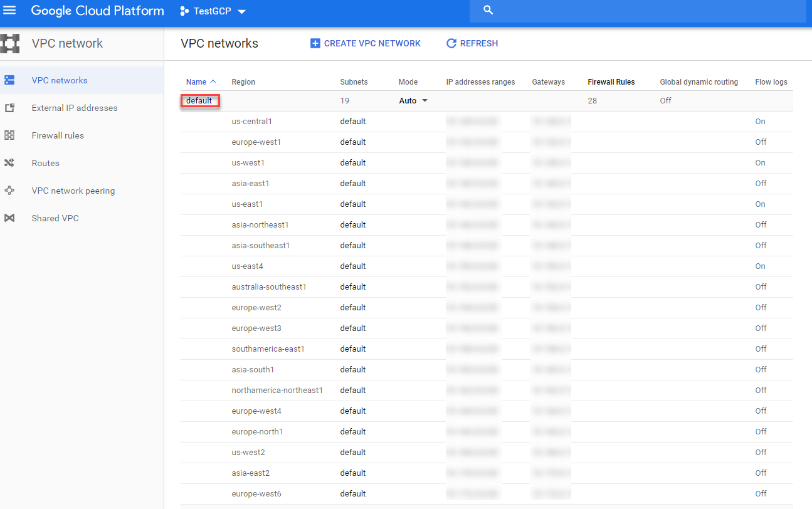Viewport: 812px width, 509px height.
Task: Click the us-west1 region cell
Action: pos(248,162)
